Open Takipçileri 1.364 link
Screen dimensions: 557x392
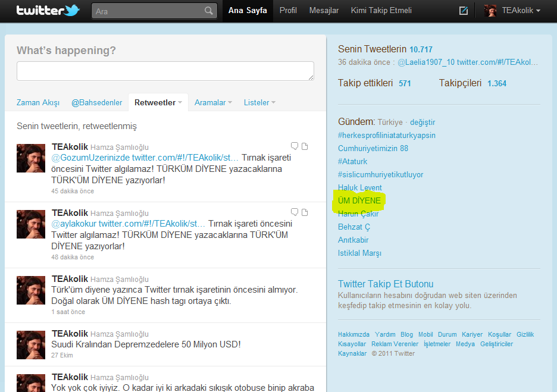(473, 83)
